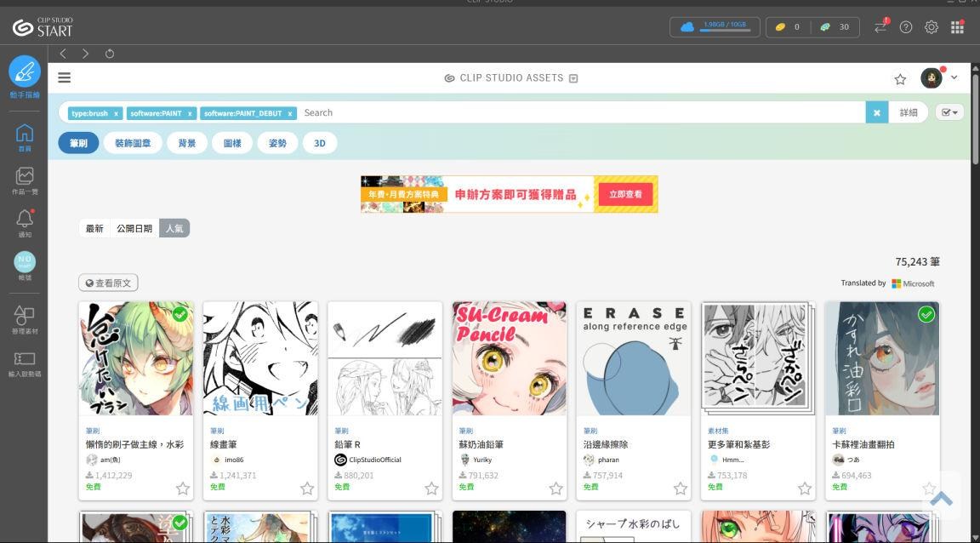Toggle favorite star on 懶惰的刷子做主線 asset
This screenshot has height=543, width=980.
pyautogui.click(x=183, y=489)
